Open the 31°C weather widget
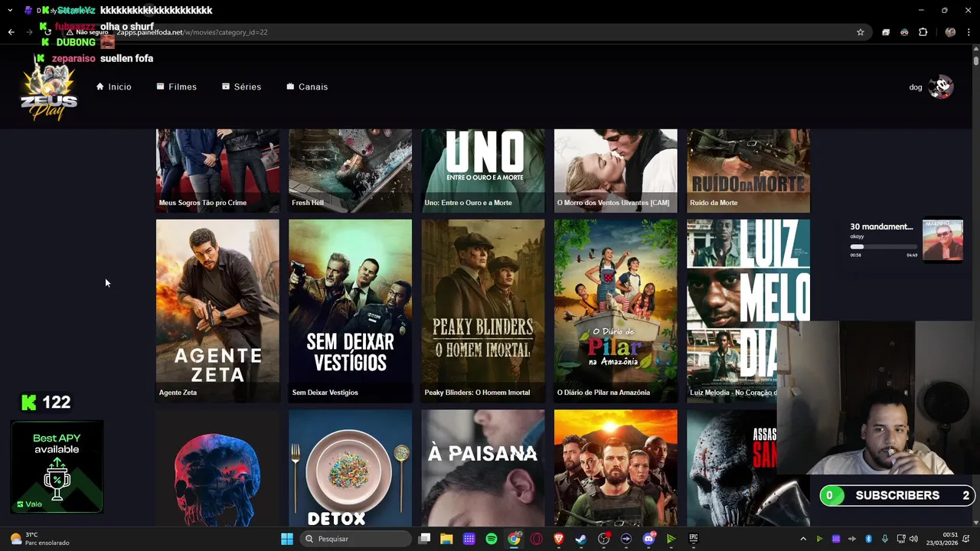 point(39,539)
